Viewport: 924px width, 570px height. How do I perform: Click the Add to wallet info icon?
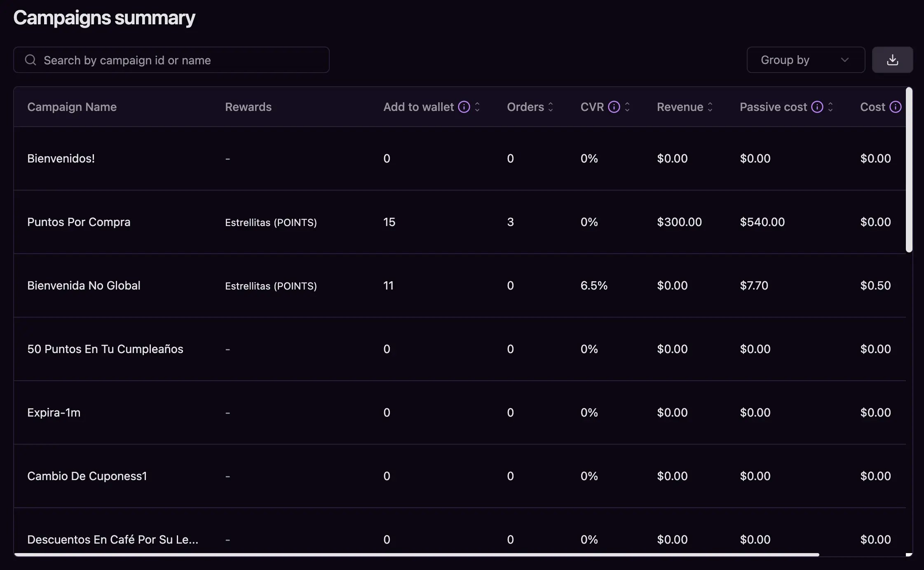464,107
